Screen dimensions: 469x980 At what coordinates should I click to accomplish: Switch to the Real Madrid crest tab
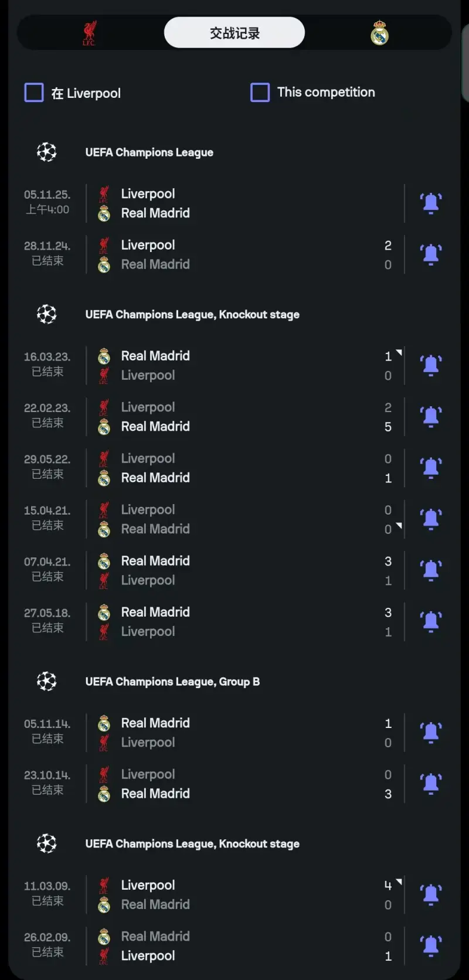click(x=379, y=33)
